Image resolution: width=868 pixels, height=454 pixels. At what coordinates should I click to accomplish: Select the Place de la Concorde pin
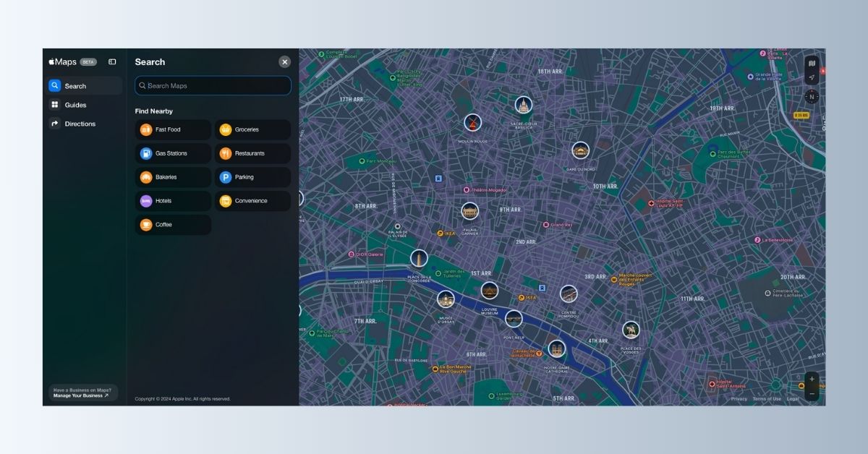point(419,258)
